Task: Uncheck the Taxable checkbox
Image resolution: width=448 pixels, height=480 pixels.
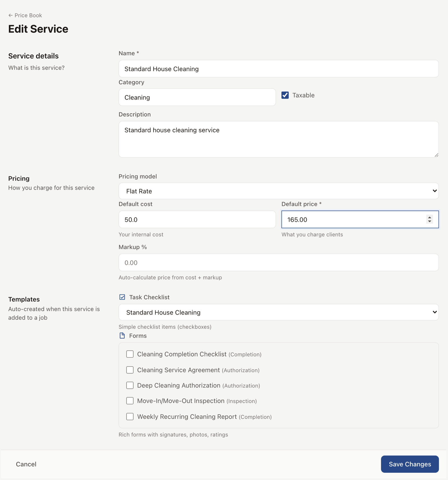Action: [285, 95]
